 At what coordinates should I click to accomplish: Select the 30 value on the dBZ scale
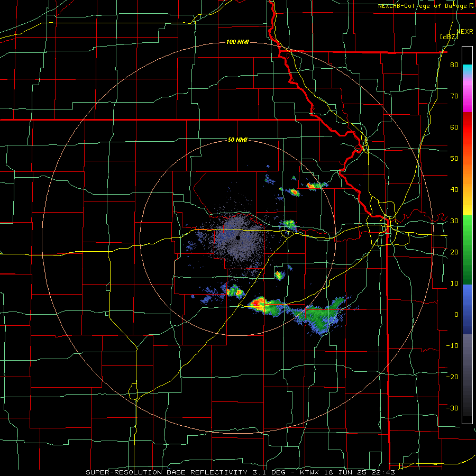click(454, 221)
